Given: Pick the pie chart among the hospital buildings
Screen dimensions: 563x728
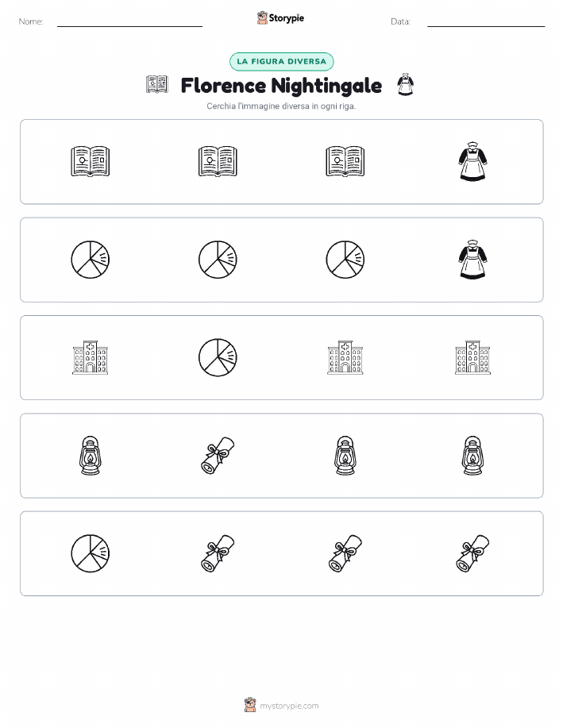Looking at the screenshot, I should [x=218, y=357].
